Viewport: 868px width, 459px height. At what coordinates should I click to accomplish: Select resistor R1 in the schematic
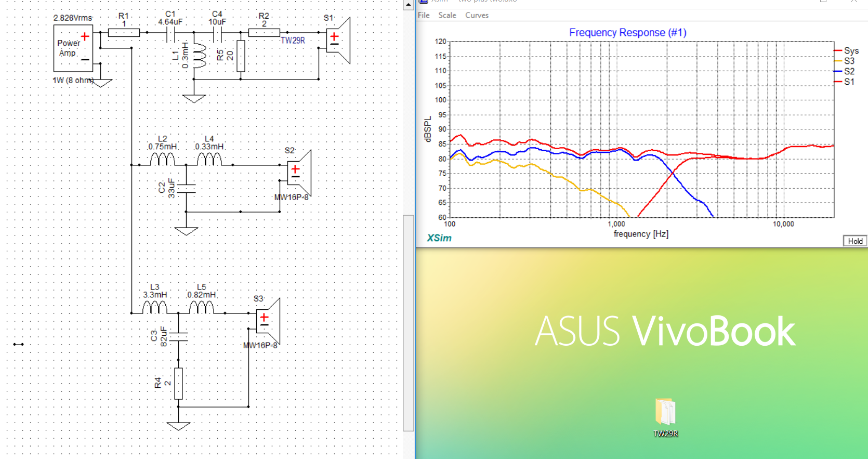coord(124,33)
